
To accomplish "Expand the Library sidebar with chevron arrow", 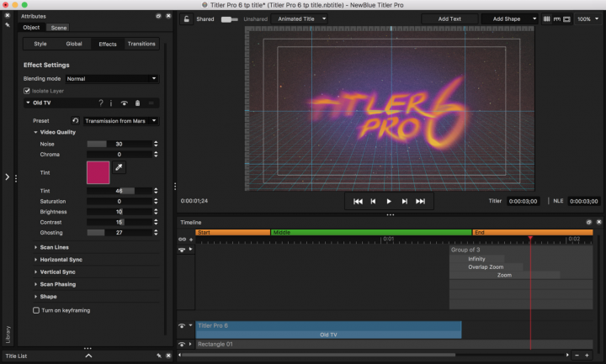I will coord(7,177).
